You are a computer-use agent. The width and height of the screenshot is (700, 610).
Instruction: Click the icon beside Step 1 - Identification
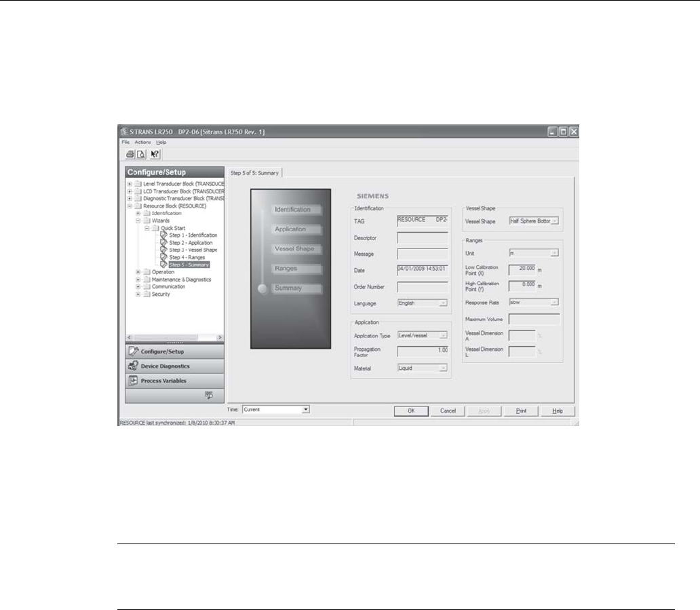coord(164,235)
